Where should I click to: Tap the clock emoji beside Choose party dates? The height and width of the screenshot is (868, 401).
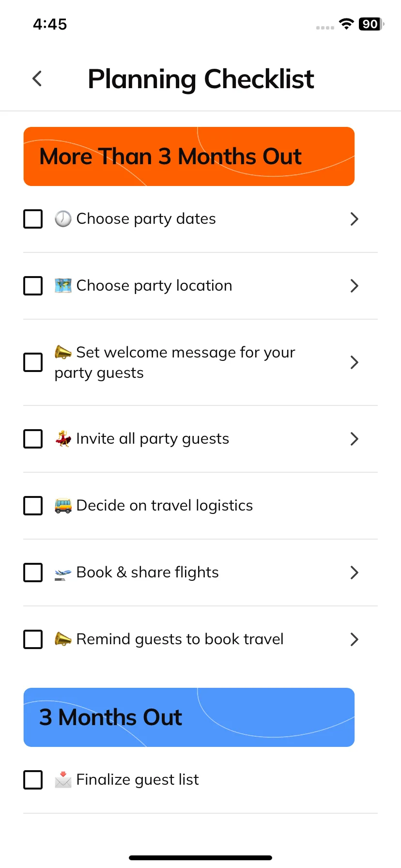63,219
